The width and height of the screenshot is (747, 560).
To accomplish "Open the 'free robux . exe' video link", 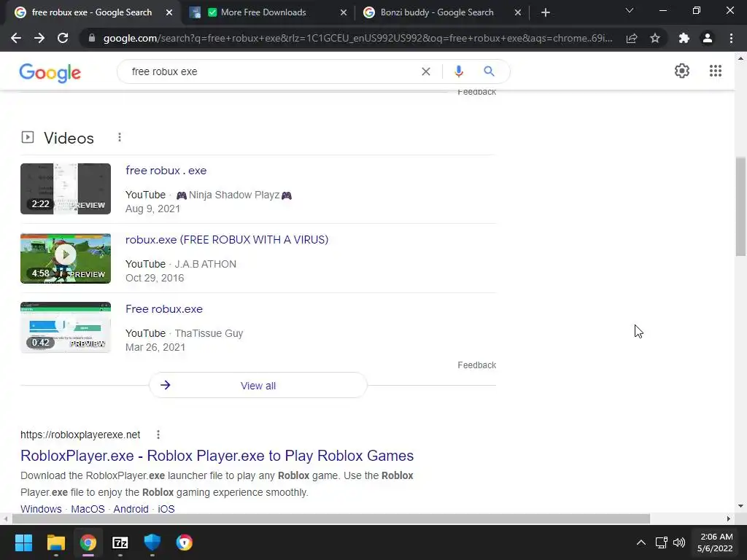I will (x=166, y=171).
